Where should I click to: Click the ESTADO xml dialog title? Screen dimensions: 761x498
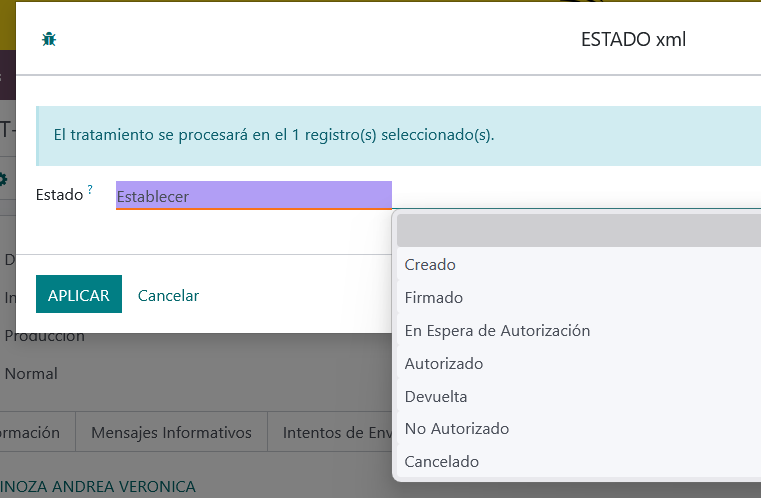tap(633, 40)
